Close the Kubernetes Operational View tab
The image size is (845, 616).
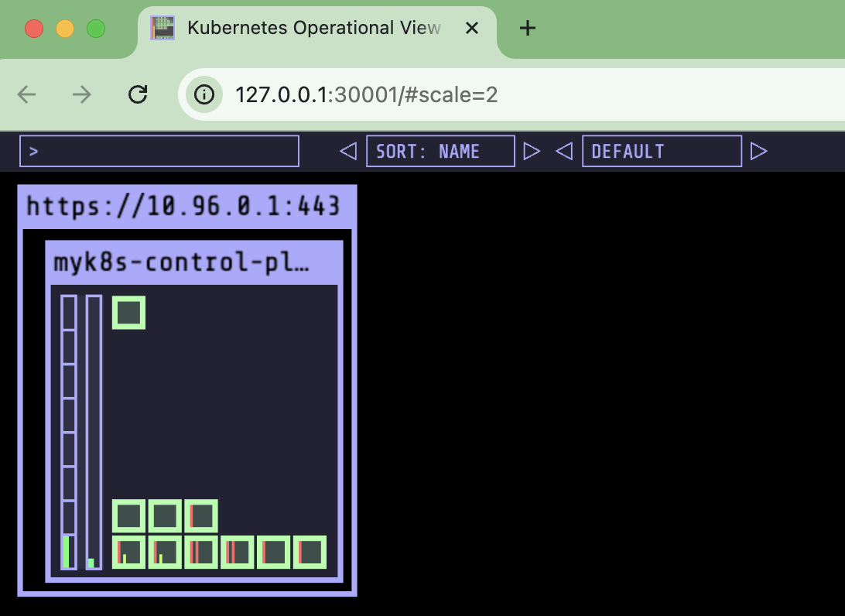[x=472, y=28]
